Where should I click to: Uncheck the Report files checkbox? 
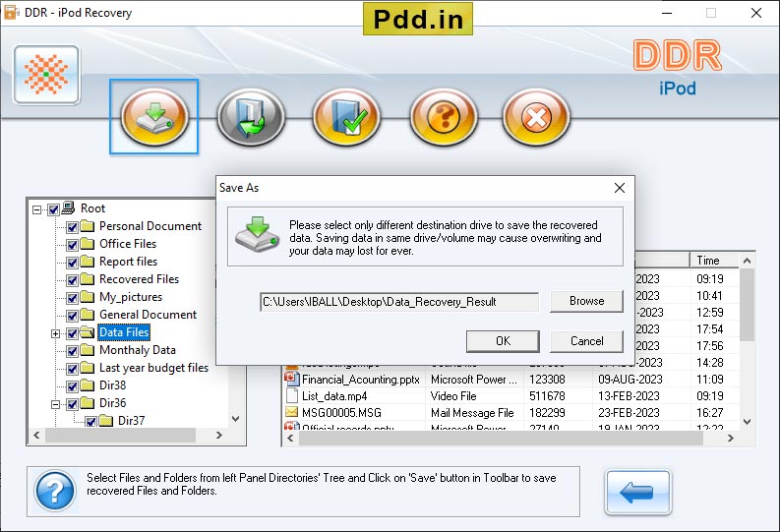pyautogui.click(x=72, y=263)
